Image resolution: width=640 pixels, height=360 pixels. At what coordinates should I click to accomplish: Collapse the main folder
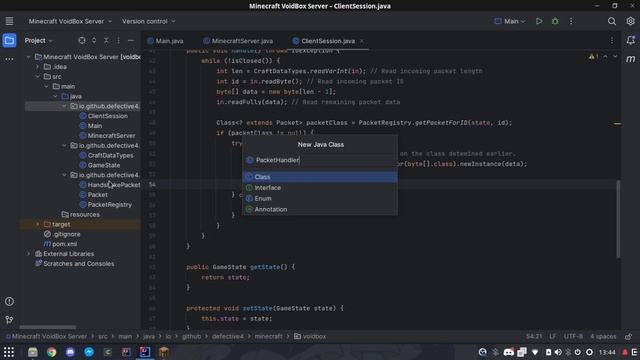click(x=47, y=86)
